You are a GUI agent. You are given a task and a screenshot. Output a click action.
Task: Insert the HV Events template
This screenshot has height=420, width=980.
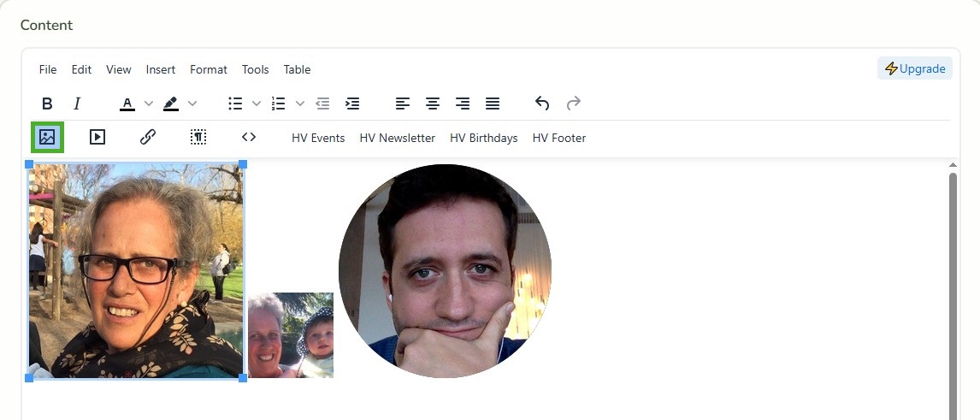tap(318, 138)
